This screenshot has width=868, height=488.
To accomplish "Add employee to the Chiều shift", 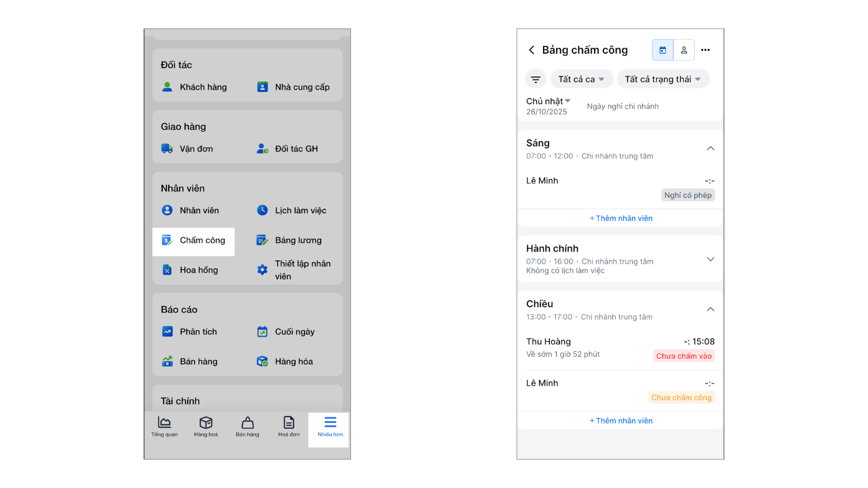I will pos(621,421).
